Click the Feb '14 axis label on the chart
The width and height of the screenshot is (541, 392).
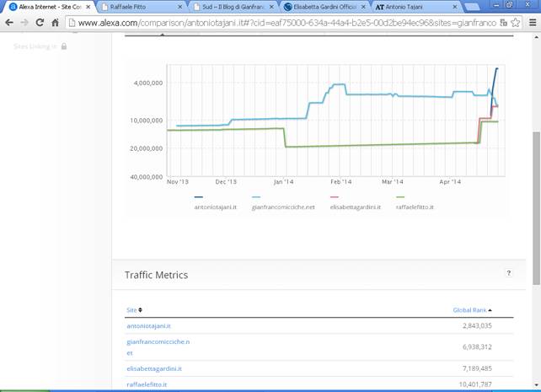pos(341,182)
